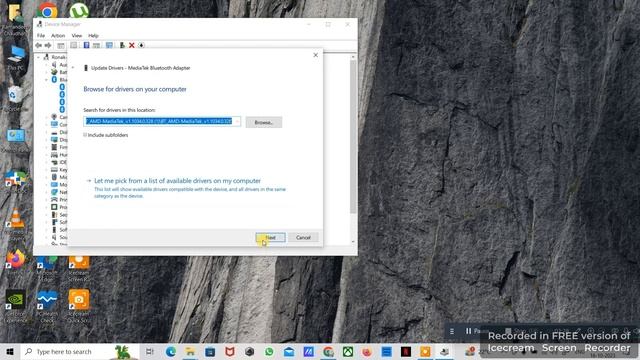Image resolution: width=640 pixels, height=360 pixels.
Task: Click the Back arrow in Device Manager toolbar
Action: coord(39,45)
